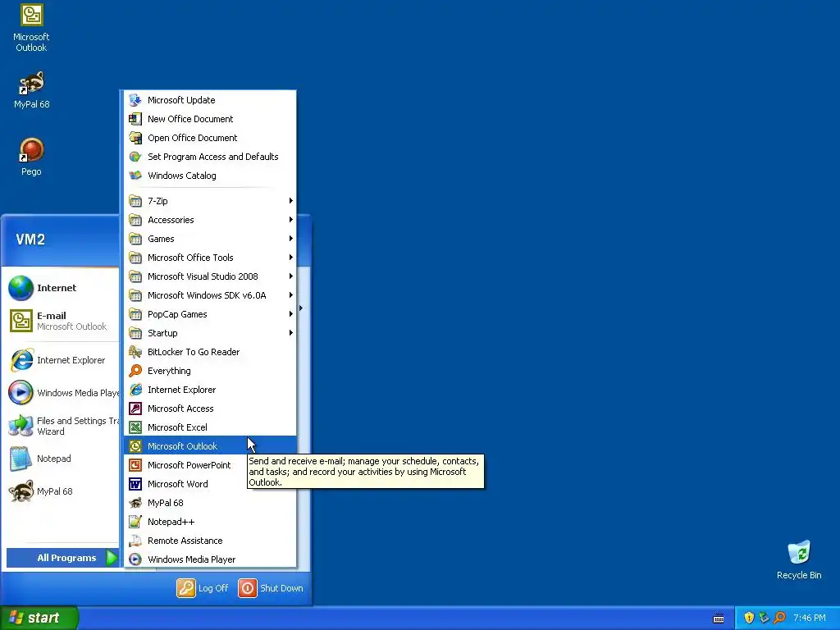Click the Log Off button
This screenshot has height=630, width=840.
pos(203,588)
